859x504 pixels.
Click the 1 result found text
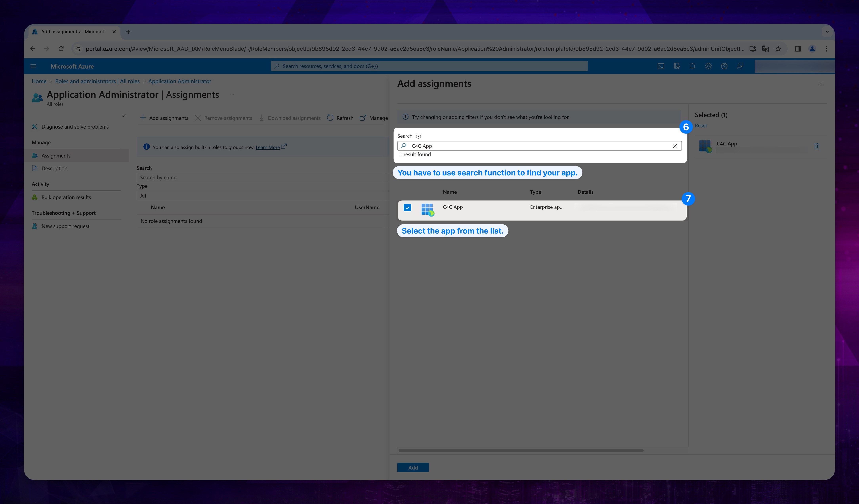coord(415,154)
